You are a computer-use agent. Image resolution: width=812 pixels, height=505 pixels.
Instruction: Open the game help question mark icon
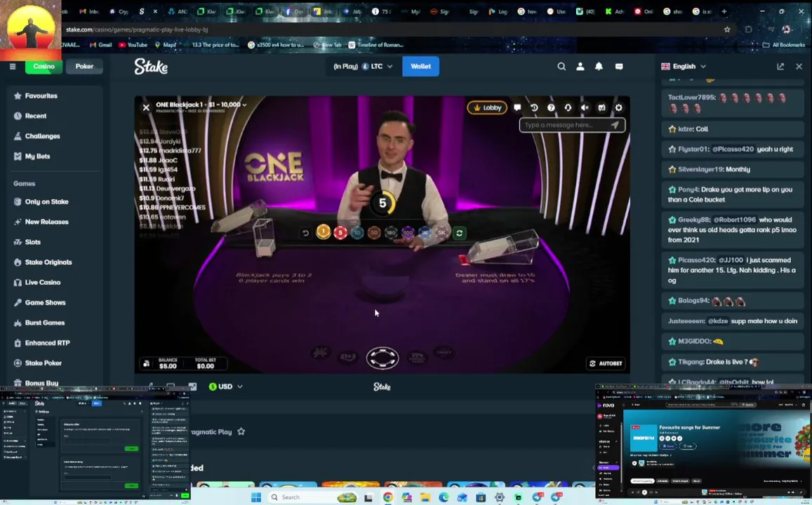pos(551,107)
